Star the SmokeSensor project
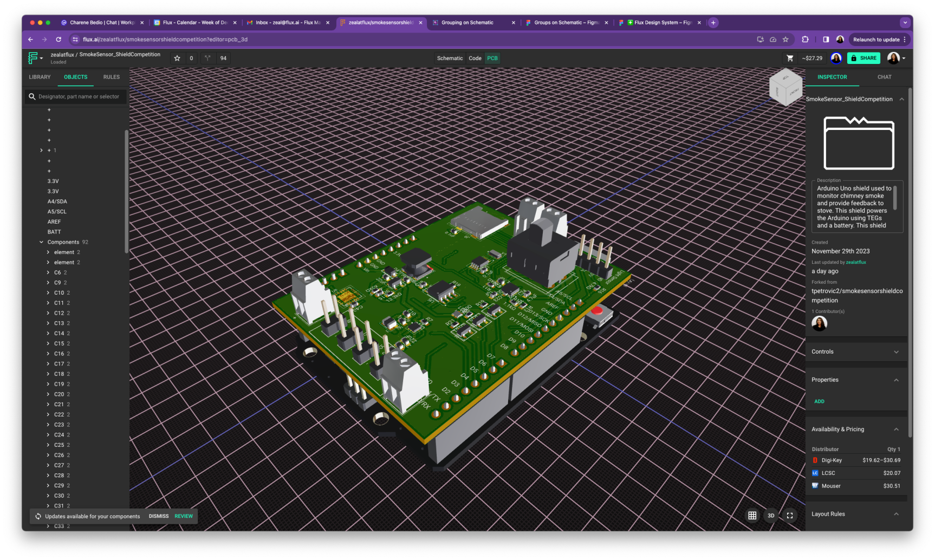Image resolution: width=935 pixels, height=560 pixels. (x=177, y=58)
